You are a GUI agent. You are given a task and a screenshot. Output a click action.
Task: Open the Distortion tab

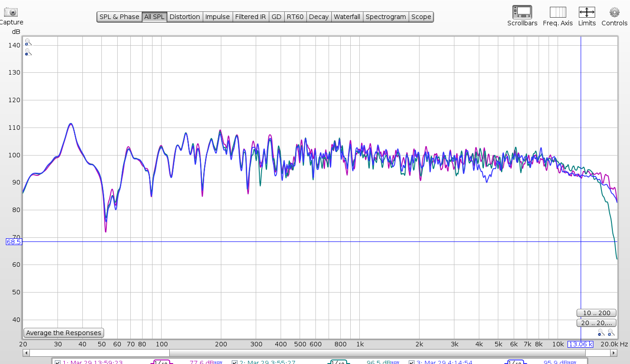point(185,17)
